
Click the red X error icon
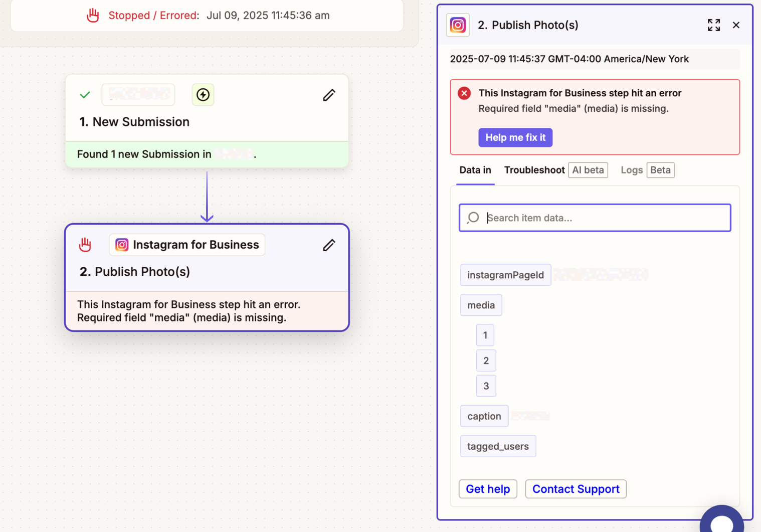click(x=464, y=93)
